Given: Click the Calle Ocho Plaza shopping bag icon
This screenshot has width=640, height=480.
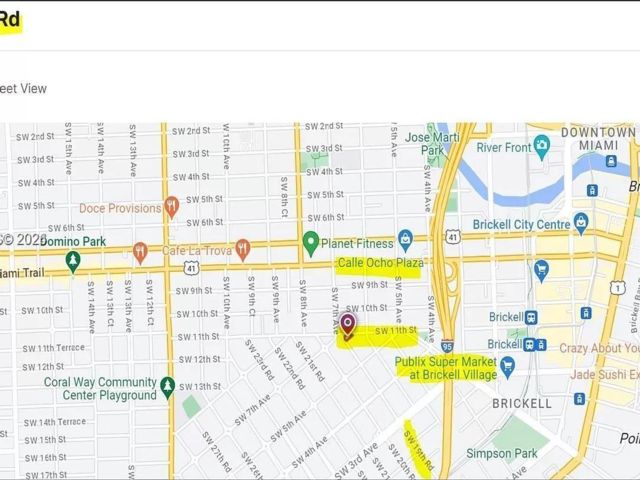Looking at the screenshot, I should (x=405, y=241).
